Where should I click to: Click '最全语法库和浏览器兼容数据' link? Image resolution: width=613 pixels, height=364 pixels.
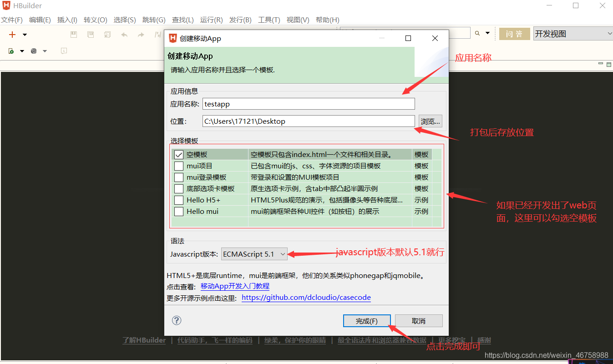point(382,340)
